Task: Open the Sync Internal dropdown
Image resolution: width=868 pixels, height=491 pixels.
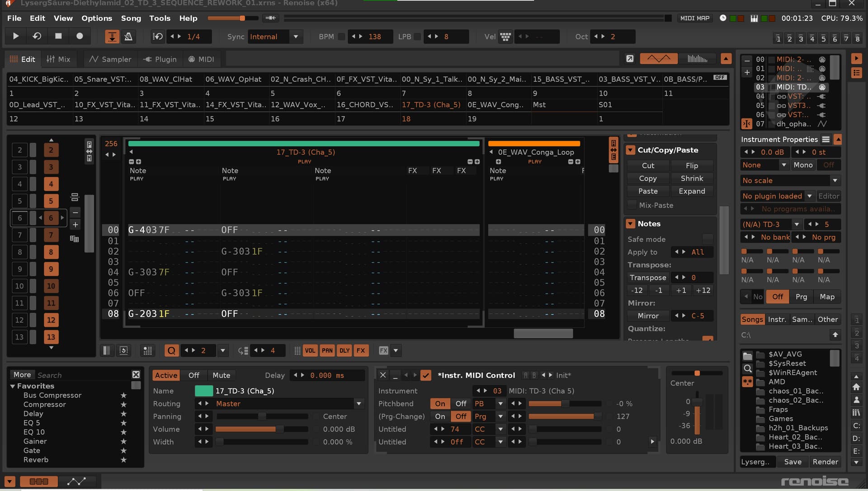Action: [296, 37]
